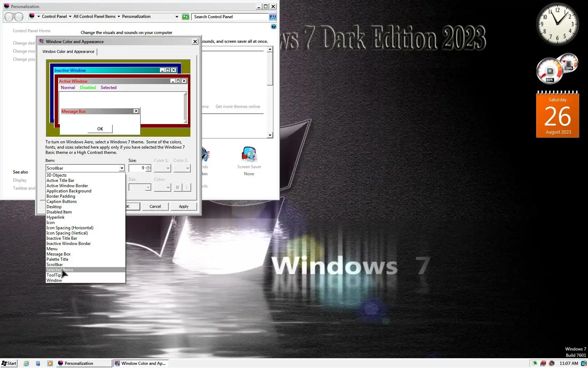The width and height of the screenshot is (588, 368).
Task: Click the taskbar clock showing 11:07 AM
Action: [569, 363]
